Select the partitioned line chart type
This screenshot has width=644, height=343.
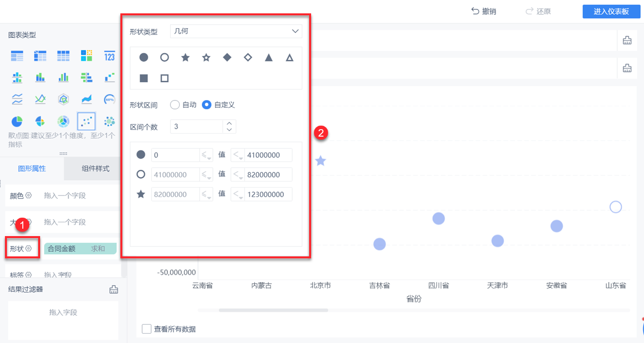[x=17, y=99]
